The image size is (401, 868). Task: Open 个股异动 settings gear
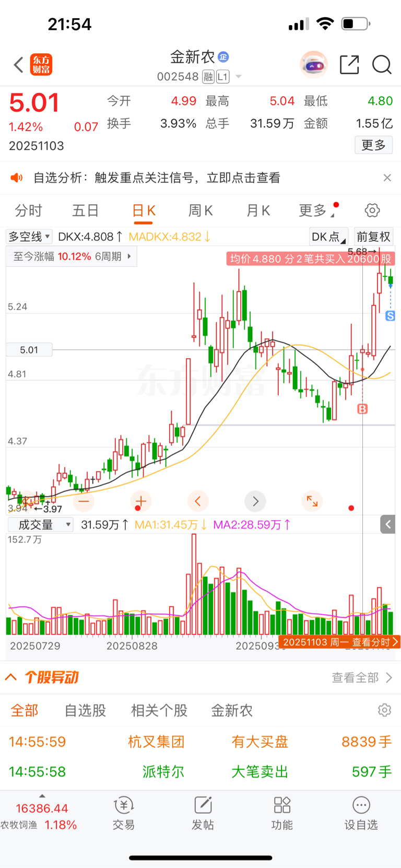[385, 710]
